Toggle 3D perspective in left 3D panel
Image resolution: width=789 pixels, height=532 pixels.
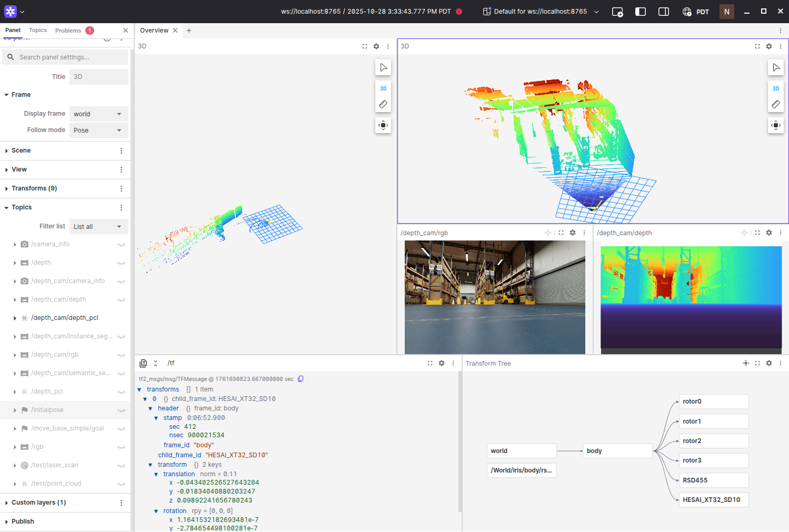[383, 88]
